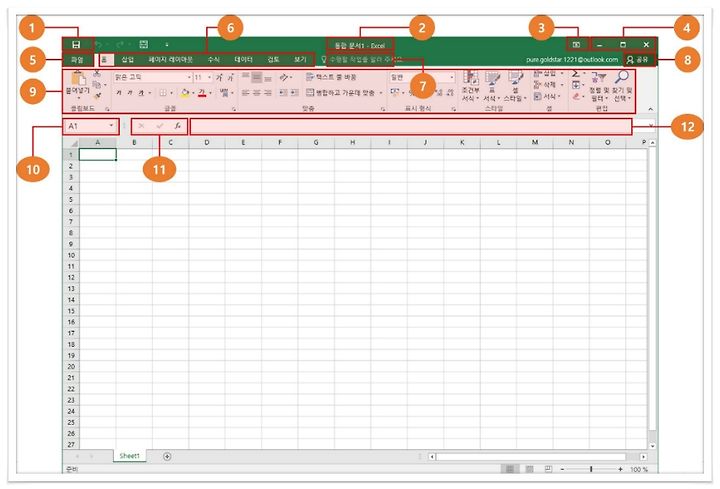Click the Redo arrow icon
This screenshot has height=489, width=720.
120,45
